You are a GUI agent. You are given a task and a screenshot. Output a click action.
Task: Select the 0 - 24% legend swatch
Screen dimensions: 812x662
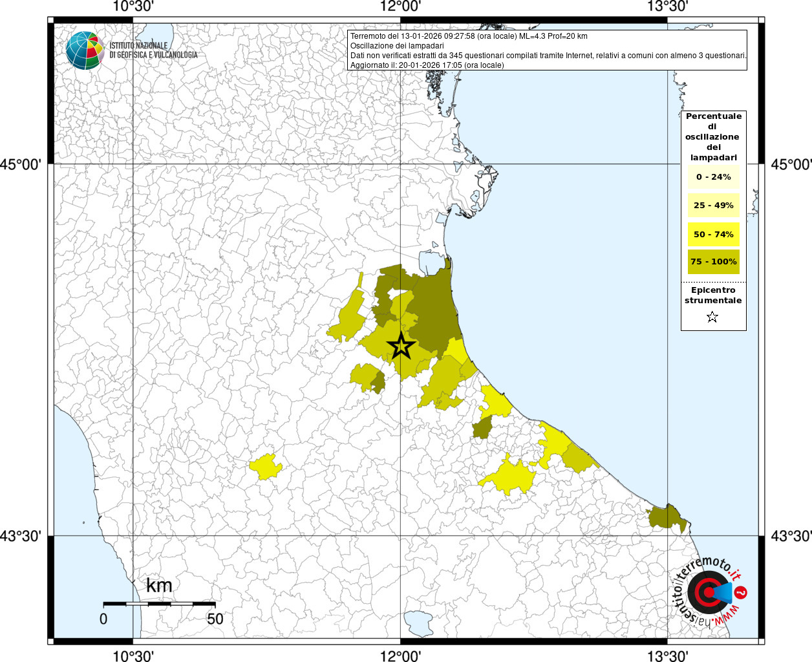click(713, 177)
